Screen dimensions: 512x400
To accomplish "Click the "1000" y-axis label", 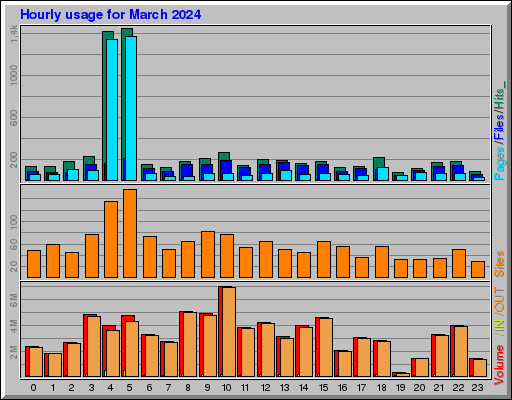I will pos(13,75).
